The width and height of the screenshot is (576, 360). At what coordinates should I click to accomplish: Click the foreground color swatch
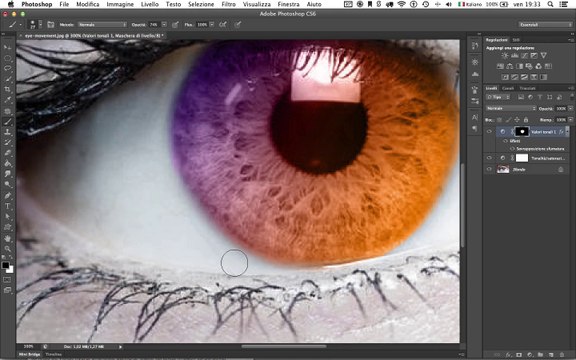[x=6, y=265]
